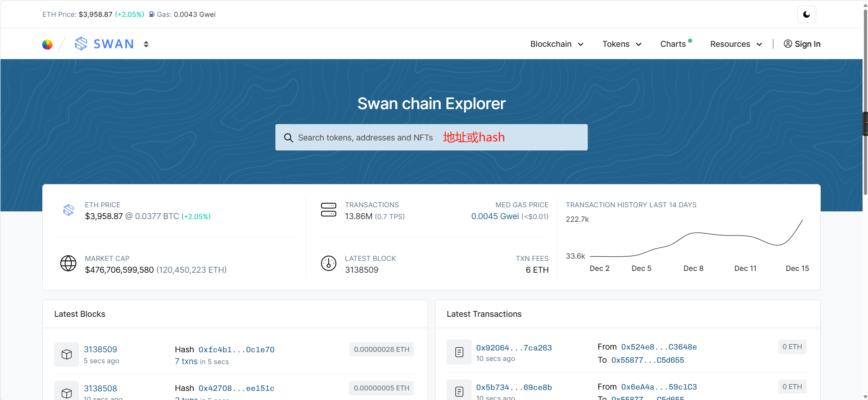Click the globe icon beside MARKET CAP
This screenshot has width=868, height=400.
[x=68, y=263]
